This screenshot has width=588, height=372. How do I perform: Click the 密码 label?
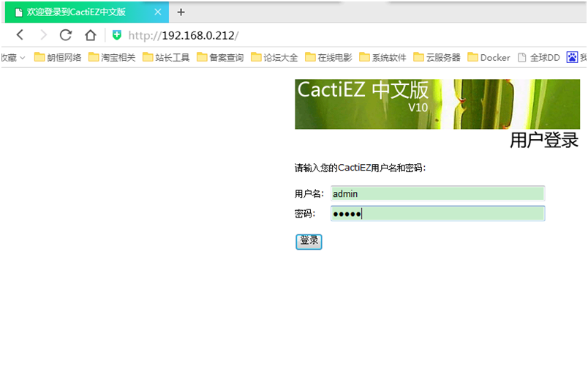(x=304, y=214)
